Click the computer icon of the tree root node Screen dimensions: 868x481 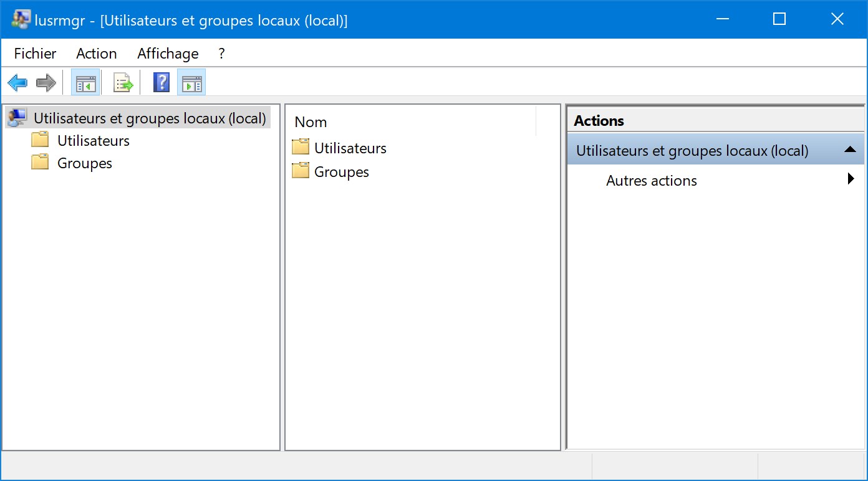click(x=17, y=117)
